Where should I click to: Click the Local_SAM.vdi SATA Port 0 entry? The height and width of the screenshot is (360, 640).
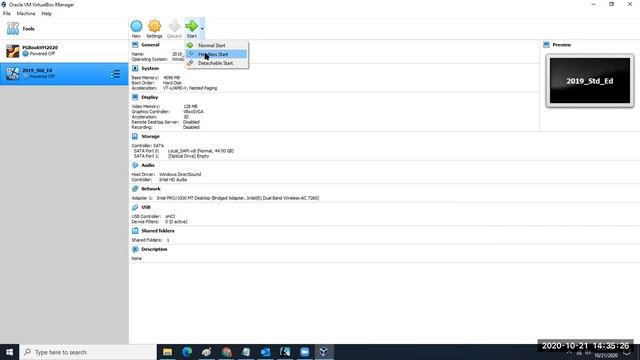[x=201, y=151]
